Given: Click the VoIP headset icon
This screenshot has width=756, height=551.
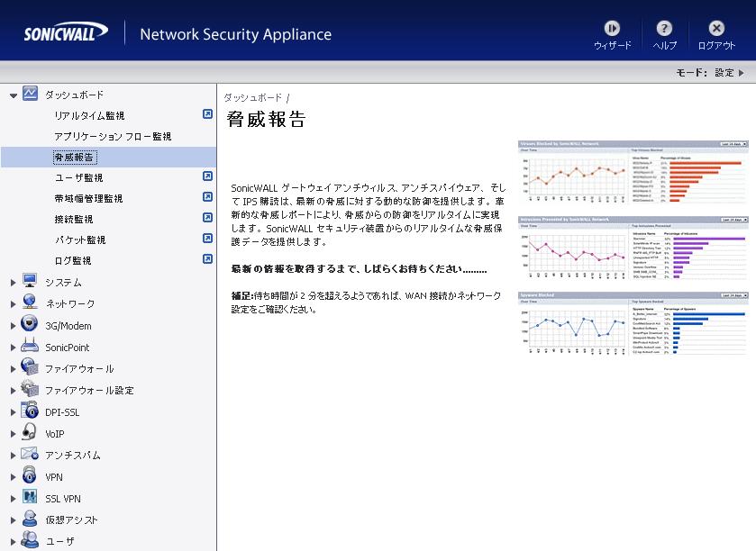Looking at the screenshot, I should click(30, 432).
